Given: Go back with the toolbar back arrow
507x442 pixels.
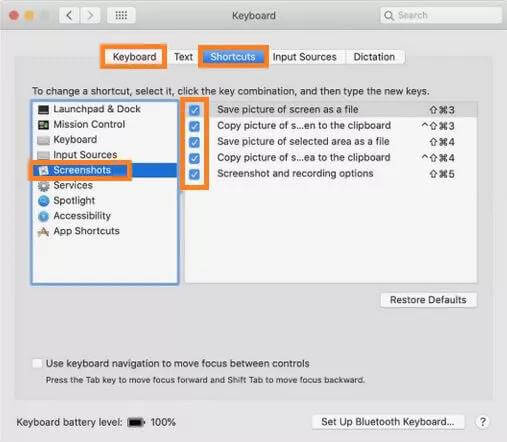Looking at the screenshot, I should click(x=69, y=15).
